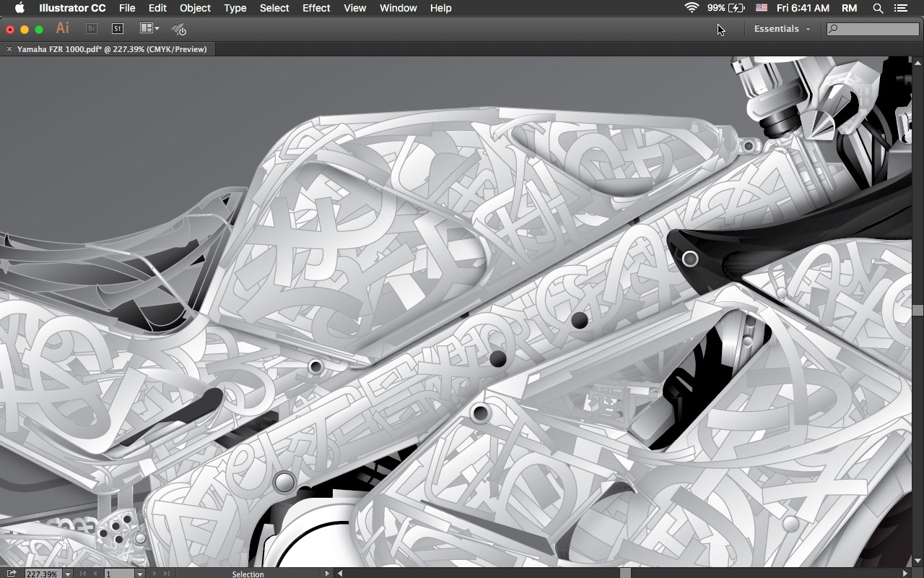Click the artboard number field showing 1

click(x=119, y=574)
